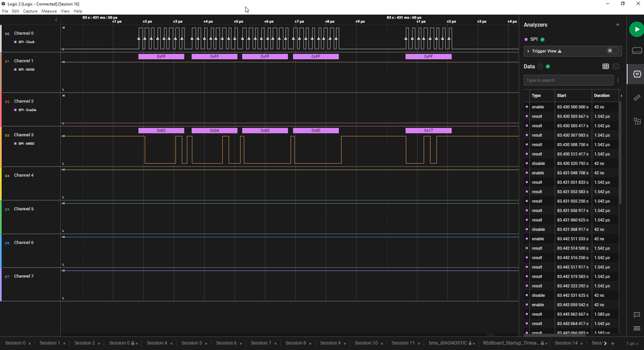Open the Capture menu
Viewport: 644px width, 350px height.
pos(30,11)
